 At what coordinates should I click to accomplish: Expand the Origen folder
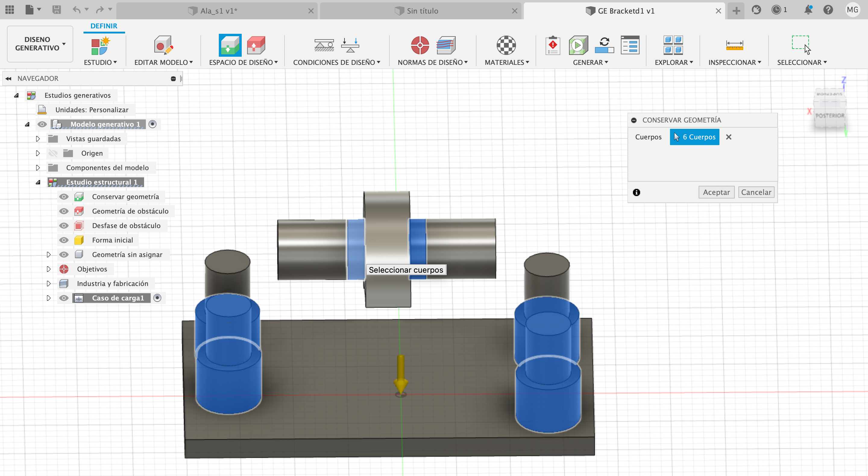pos(38,153)
